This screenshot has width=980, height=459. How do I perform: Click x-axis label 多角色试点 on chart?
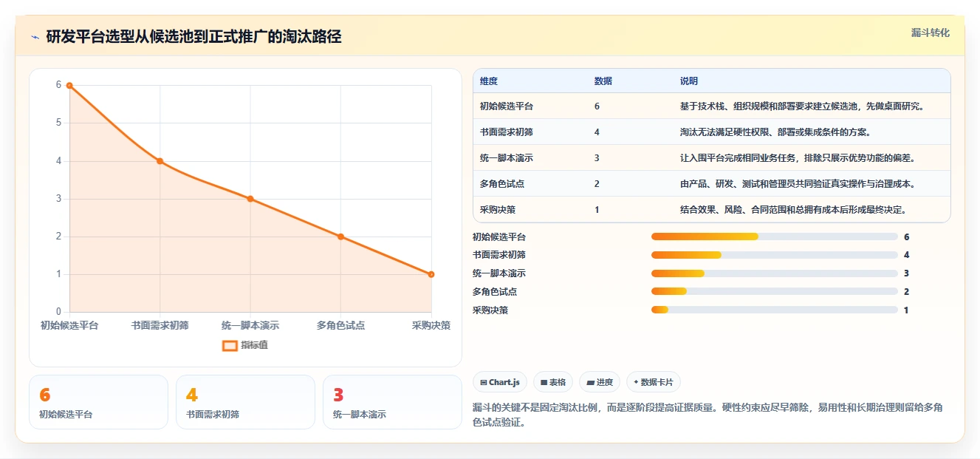[340, 325]
